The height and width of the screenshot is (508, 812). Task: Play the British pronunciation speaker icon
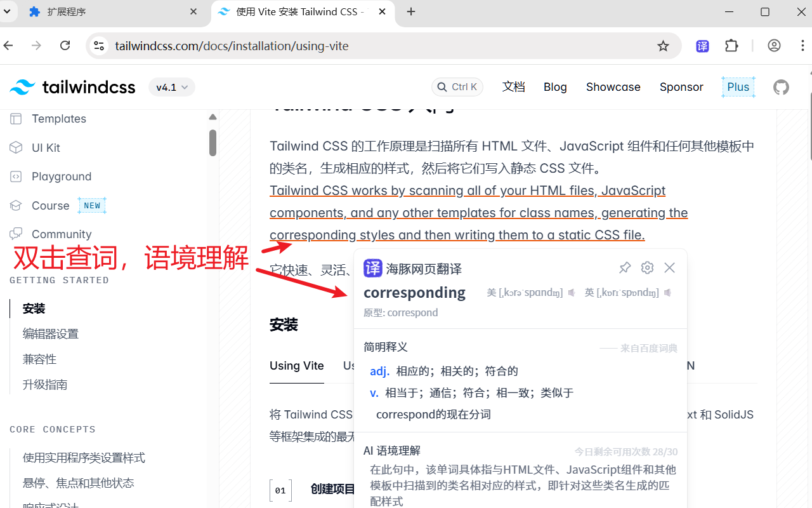pyautogui.click(x=667, y=293)
